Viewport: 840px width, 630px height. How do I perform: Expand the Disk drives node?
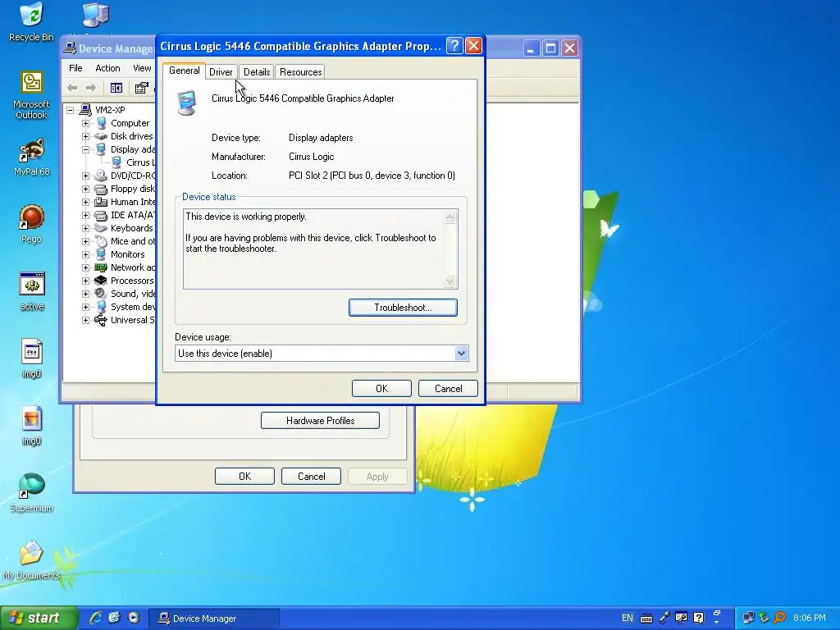click(85, 136)
